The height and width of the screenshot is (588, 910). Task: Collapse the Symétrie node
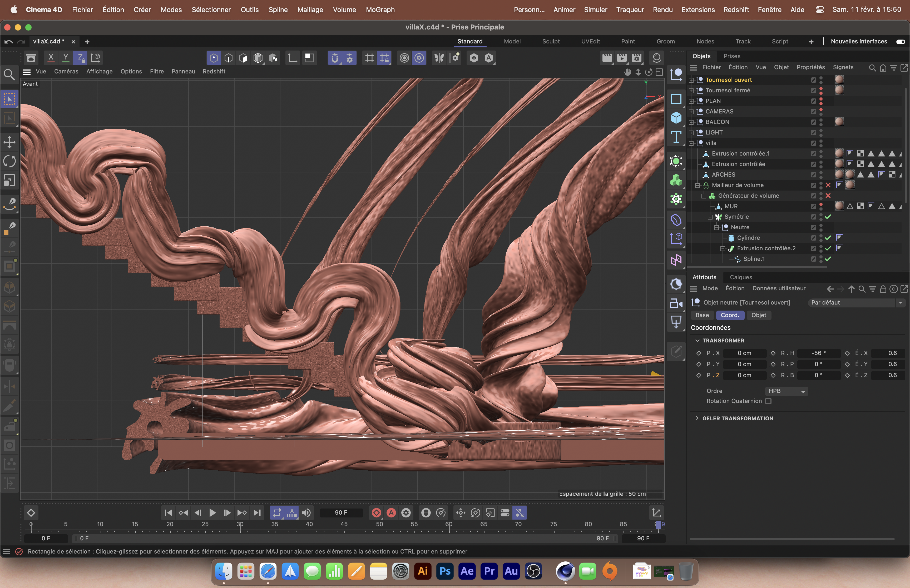710,217
